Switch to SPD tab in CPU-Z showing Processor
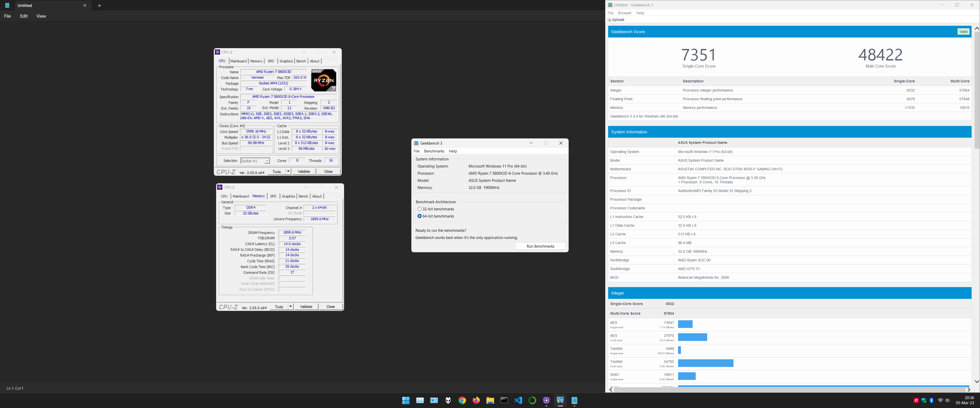The image size is (980, 408). click(271, 61)
